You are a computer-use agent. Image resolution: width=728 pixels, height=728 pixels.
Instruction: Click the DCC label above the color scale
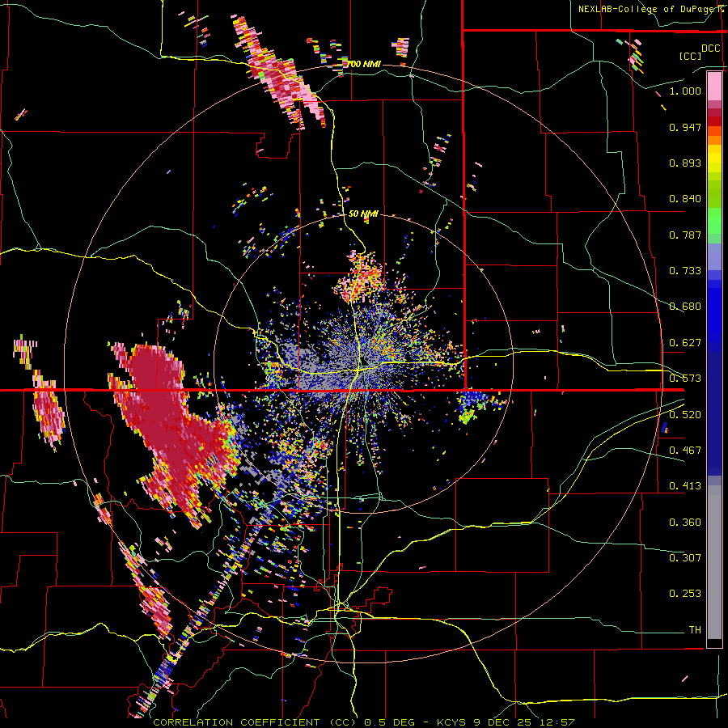click(710, 49)
